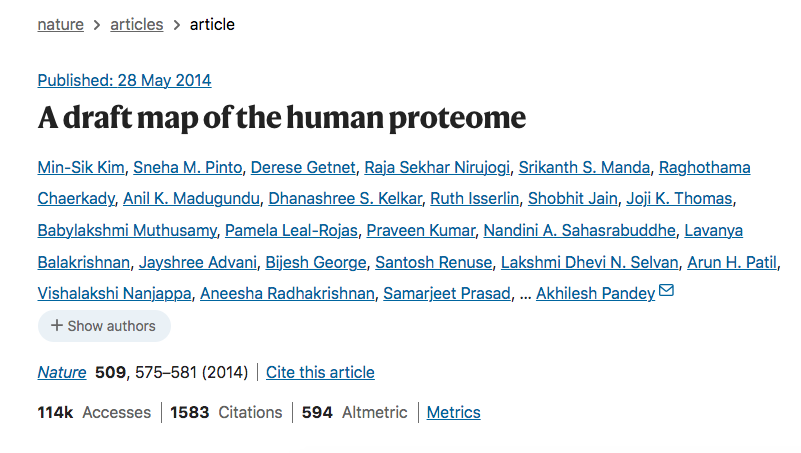Click the Akhilesh Pandey author link

tap(596, 293)
